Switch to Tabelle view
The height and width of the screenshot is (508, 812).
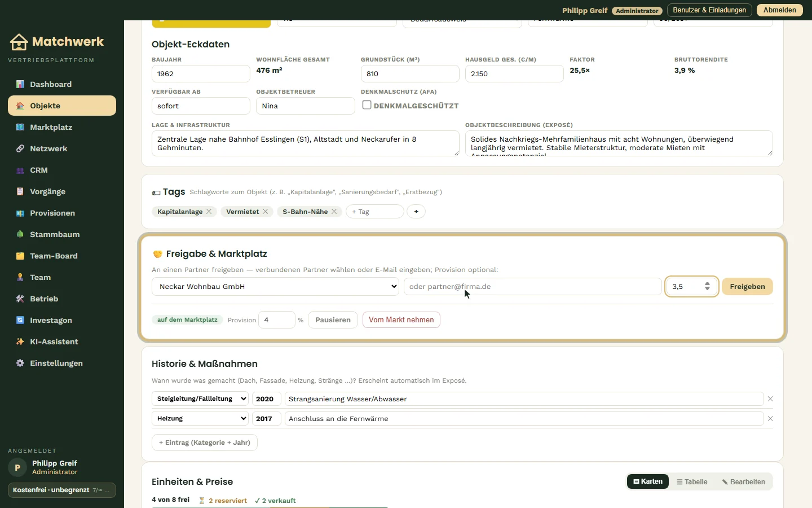(692, 481)
